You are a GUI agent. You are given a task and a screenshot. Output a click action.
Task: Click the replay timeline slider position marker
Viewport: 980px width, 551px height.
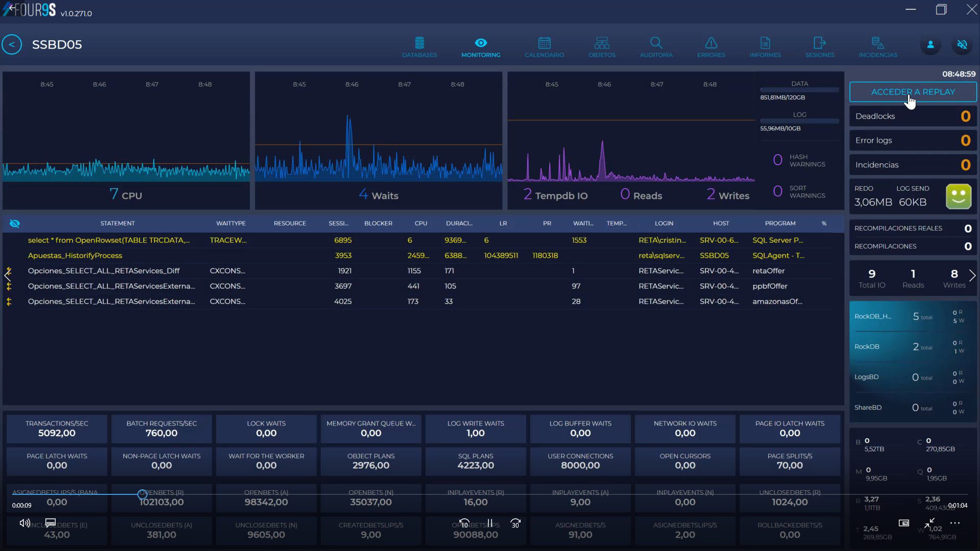(143, 493)
